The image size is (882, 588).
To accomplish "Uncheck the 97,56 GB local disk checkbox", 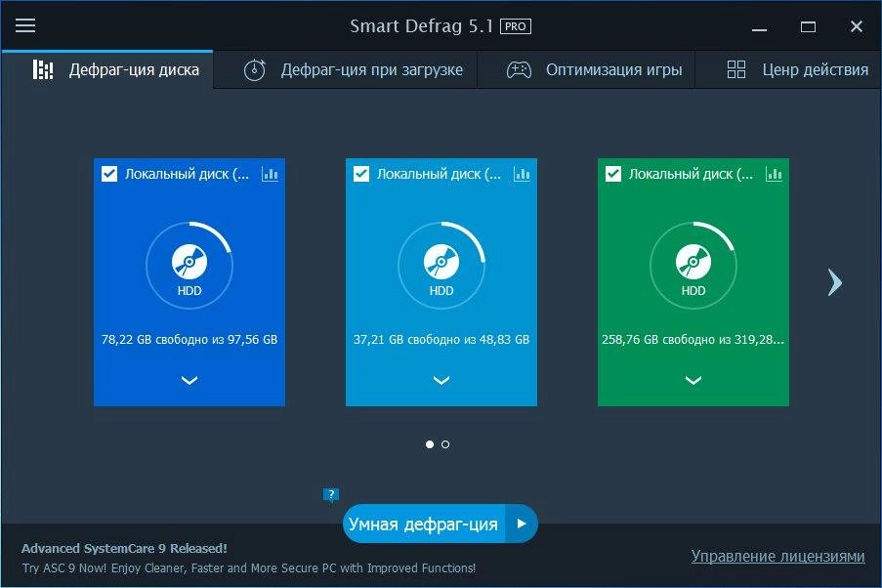I will coord(109,174).
